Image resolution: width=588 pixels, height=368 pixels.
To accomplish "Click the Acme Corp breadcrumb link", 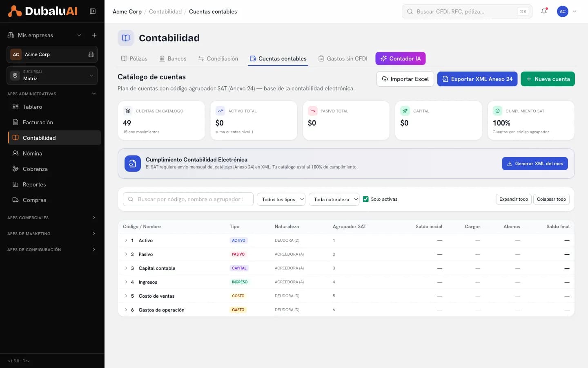I will pos(127,11).
